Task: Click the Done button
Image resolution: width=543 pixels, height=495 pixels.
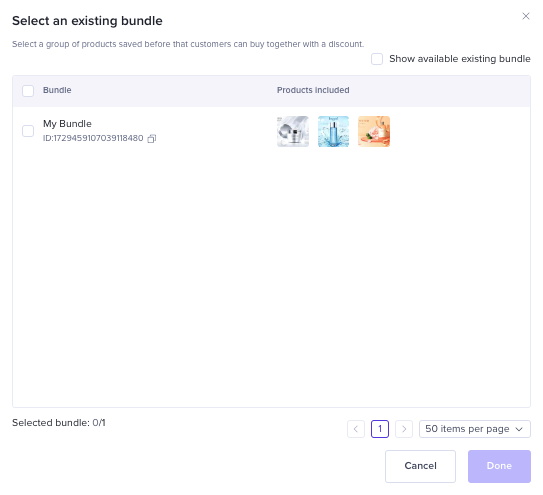Action: pyautogui.click(x=499, y=466)
